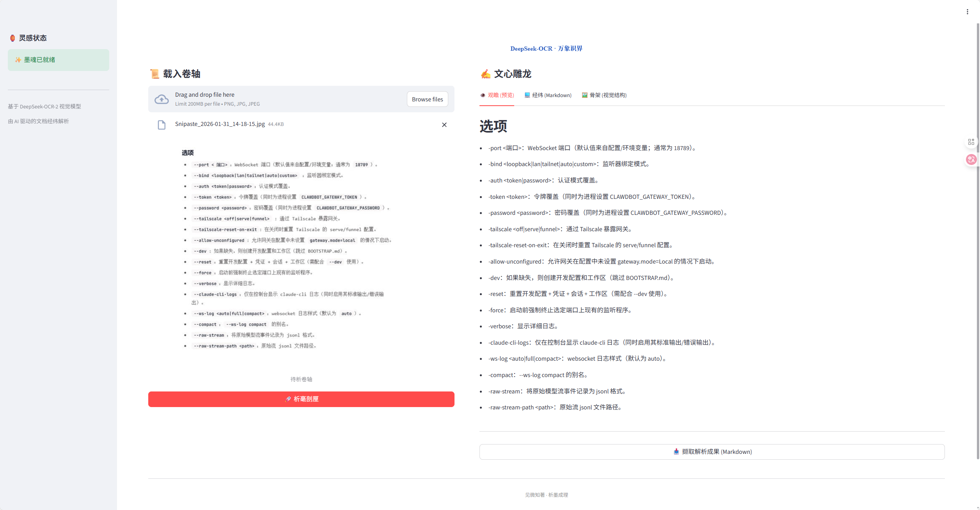Click the -tailscale-reset-on-exit result line

point(582,245)
